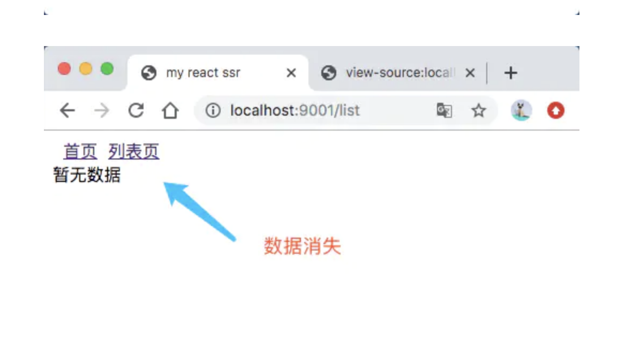Open a new tab with plus button

pyautogui.click(x=511, y=73)
